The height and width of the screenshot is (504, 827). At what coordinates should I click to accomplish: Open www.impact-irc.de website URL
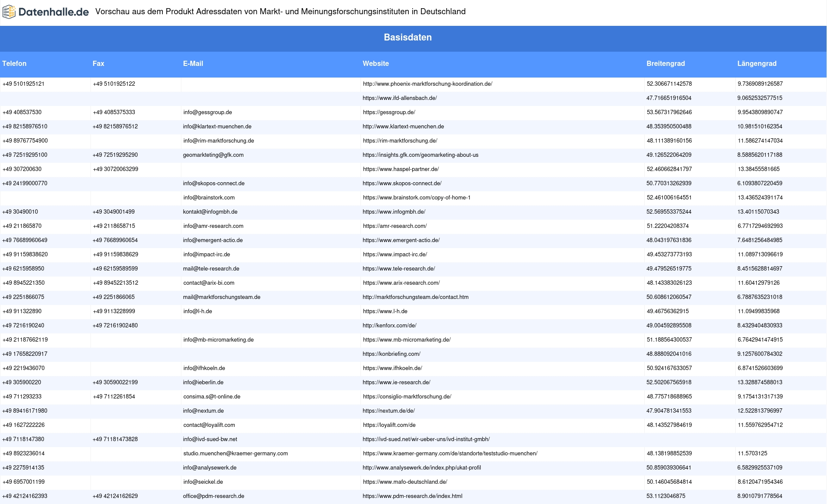(x=395, y=255)
